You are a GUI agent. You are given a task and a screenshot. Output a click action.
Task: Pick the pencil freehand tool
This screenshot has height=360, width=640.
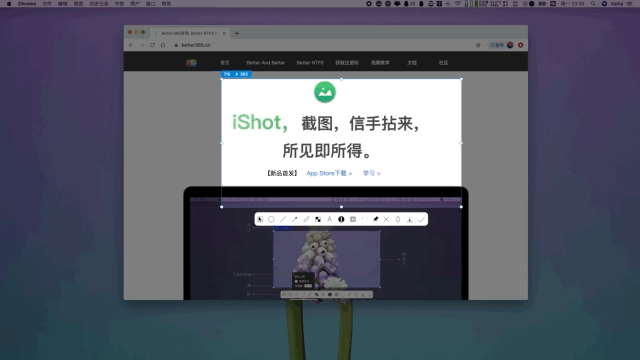pos(306,219)
